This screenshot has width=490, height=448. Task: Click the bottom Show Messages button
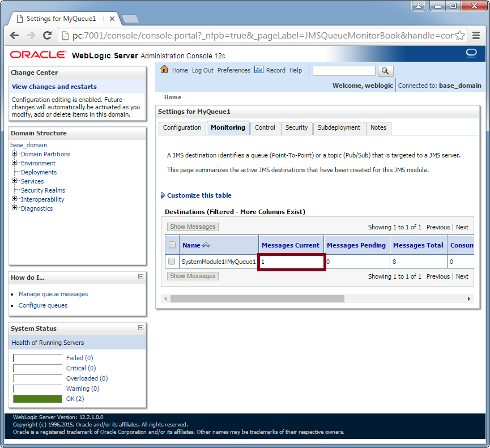[193, 276]
